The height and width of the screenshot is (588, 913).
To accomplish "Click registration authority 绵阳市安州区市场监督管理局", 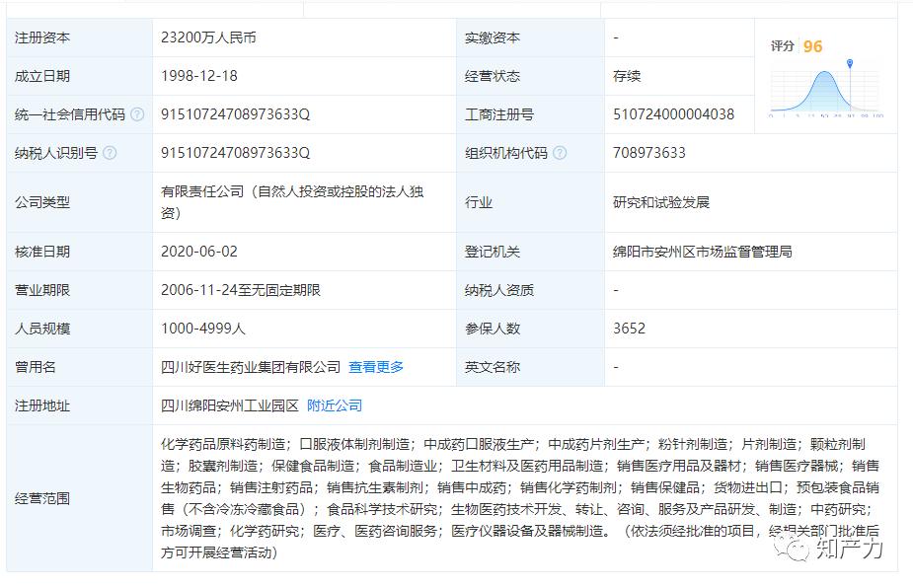I will [x=702, y=252].
